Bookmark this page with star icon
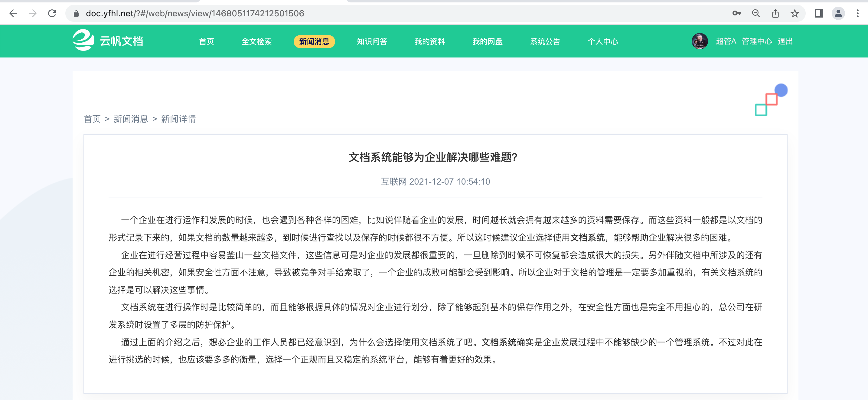This screenshot has height=400, width=868. [795, 14]
